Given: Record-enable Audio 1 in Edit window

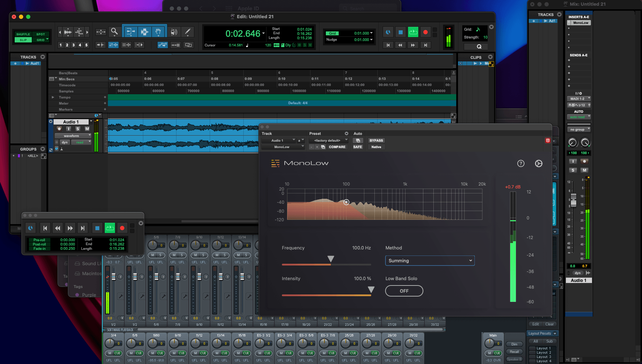Looking at the screenshot, I should pos(59,128).
